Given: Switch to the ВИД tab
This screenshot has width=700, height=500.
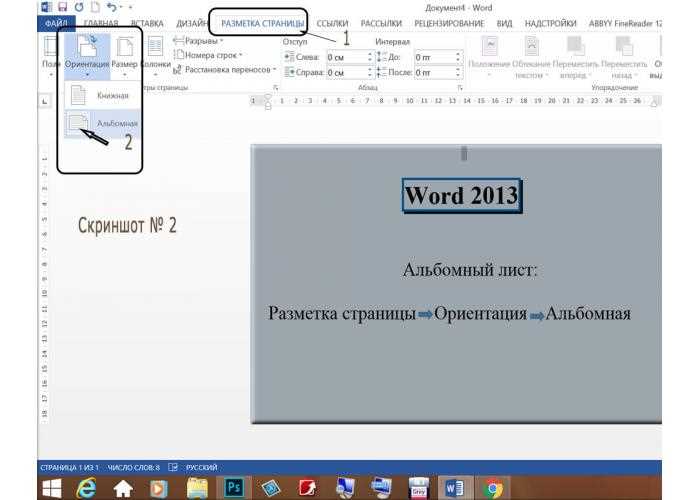Looking at the screenshot, I should [504, 23].
